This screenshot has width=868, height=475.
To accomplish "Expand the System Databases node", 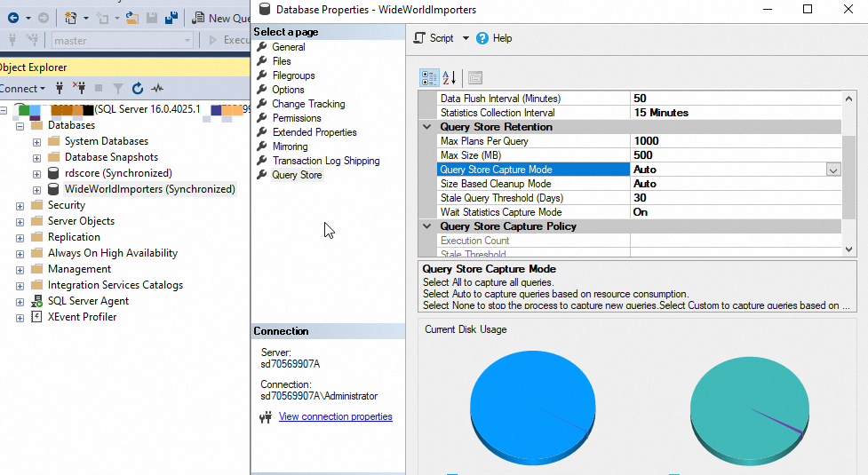I will pyautogui.click(x=36, y=142).
